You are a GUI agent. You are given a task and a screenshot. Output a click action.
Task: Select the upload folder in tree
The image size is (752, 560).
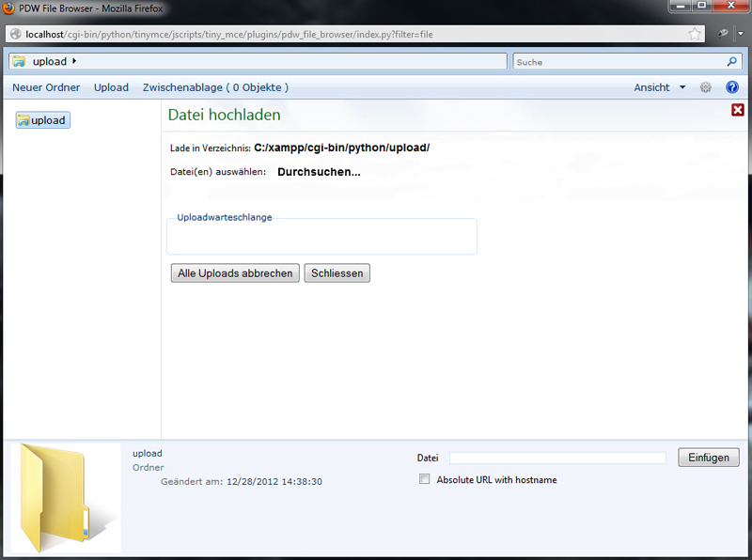(x=43, y=120)
